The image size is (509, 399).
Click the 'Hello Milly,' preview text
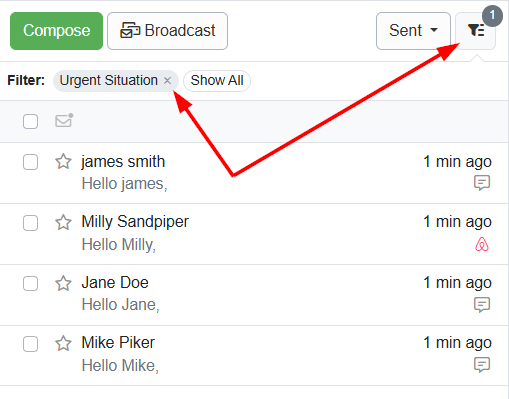(x=119, y=244)
